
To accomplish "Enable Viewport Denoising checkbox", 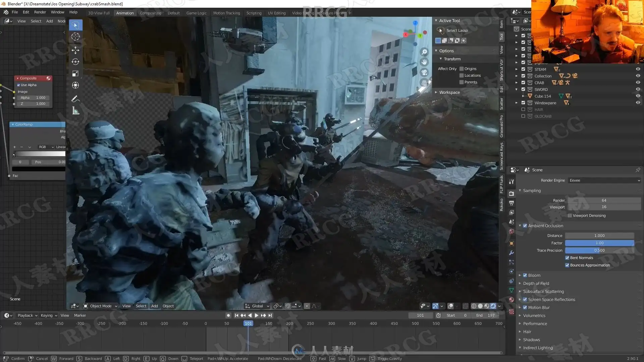I will pyautogui.click(x=570, y=216).
